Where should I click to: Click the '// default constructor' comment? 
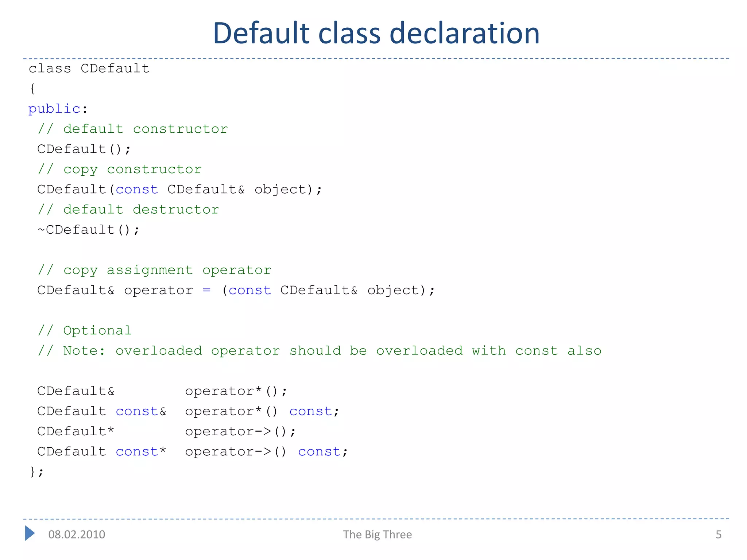click(x=133, y=129)
